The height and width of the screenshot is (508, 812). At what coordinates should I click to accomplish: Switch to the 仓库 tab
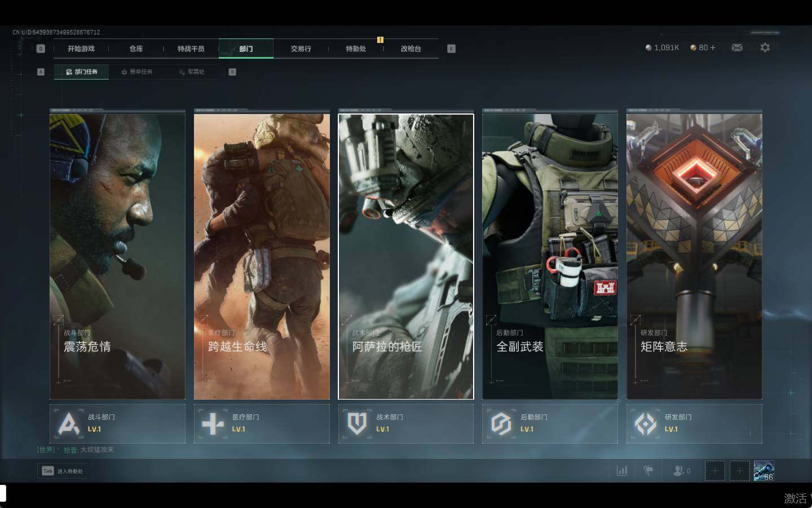(x=136, y=49)
